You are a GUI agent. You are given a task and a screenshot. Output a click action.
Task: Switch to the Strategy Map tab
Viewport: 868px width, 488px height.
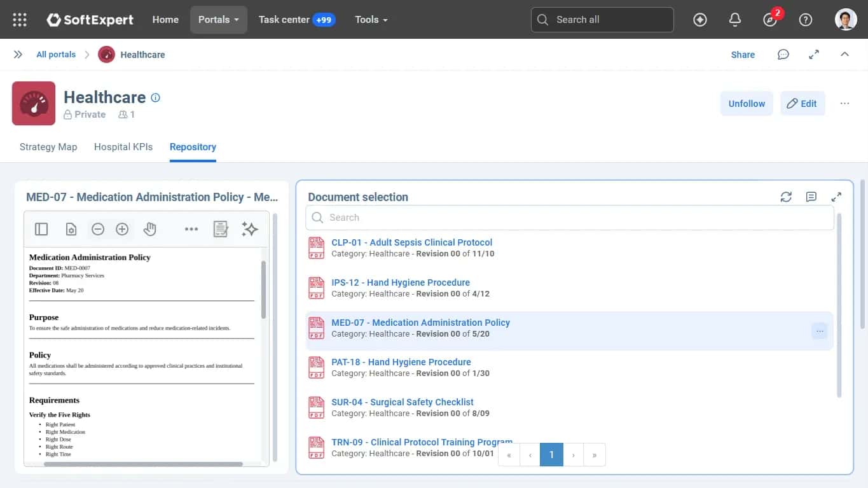click(48, 147)
